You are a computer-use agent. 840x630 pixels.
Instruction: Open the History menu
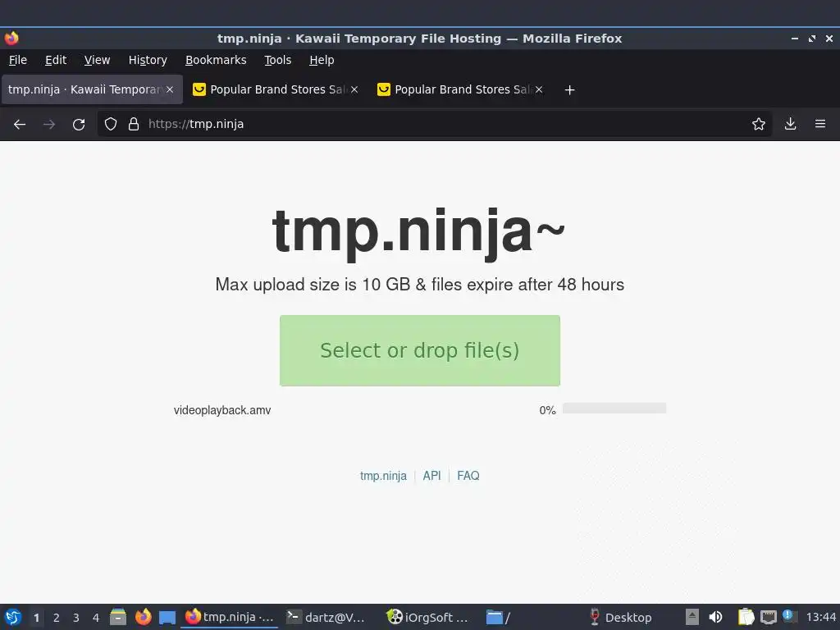click(x=148, y=60)
